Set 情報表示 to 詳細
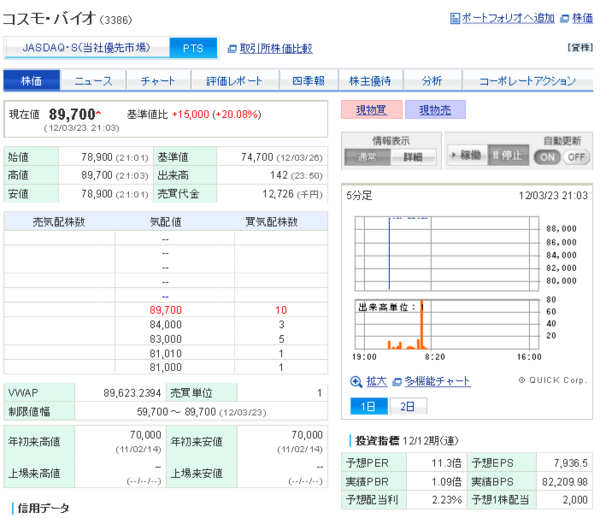The image size is (600, 518). (413, 157)
